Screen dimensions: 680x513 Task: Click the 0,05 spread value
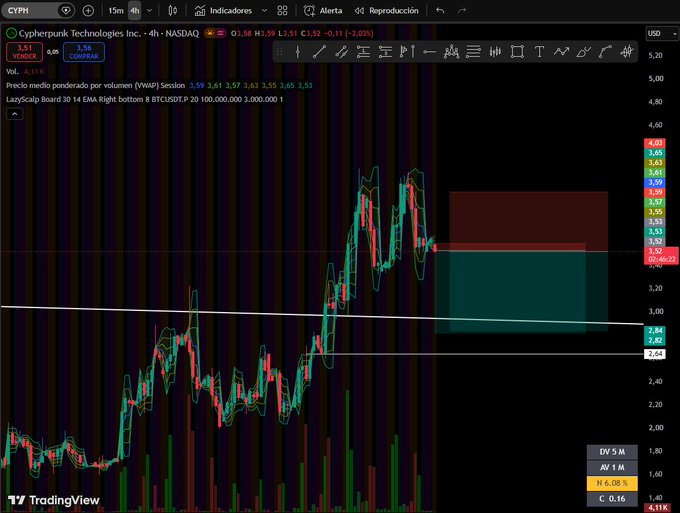53,52
